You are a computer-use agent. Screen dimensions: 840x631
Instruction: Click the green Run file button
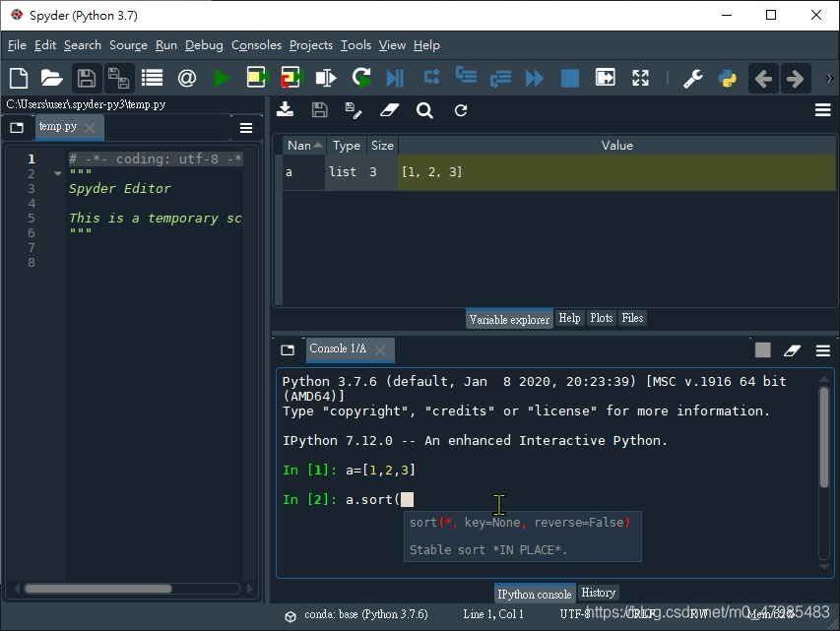(222, 78)
